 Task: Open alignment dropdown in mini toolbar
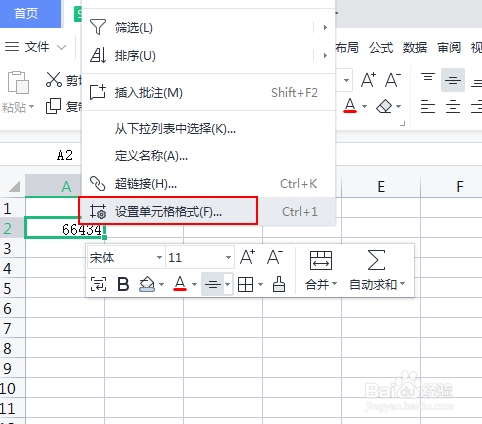(228, 284)
